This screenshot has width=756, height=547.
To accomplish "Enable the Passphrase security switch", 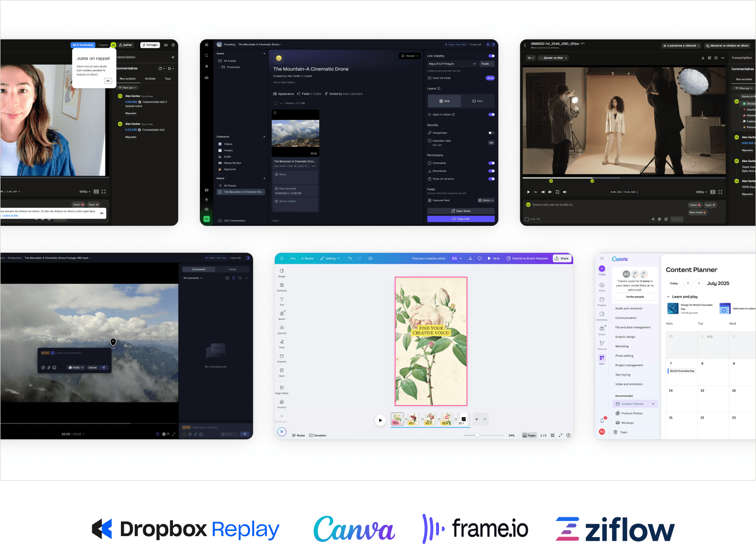I will [x=491, y=133].
